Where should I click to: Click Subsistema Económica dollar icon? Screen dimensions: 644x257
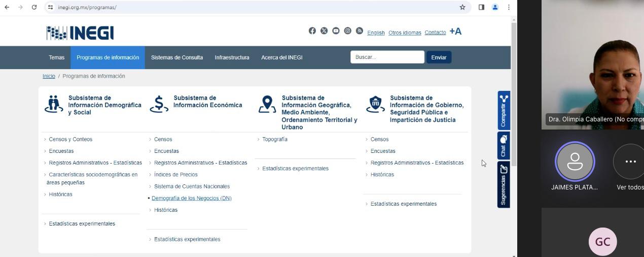[159, 104]
